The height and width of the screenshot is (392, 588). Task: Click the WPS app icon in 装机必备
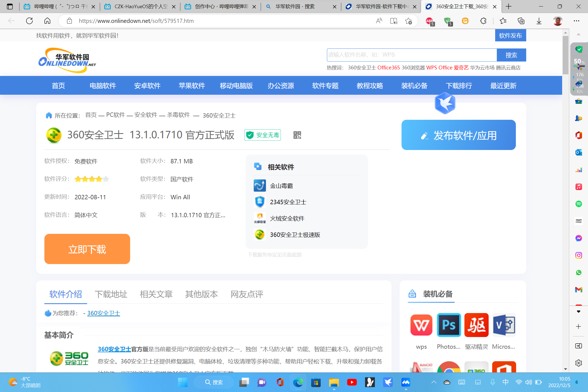pyautogui.click(x=421, y=325)
